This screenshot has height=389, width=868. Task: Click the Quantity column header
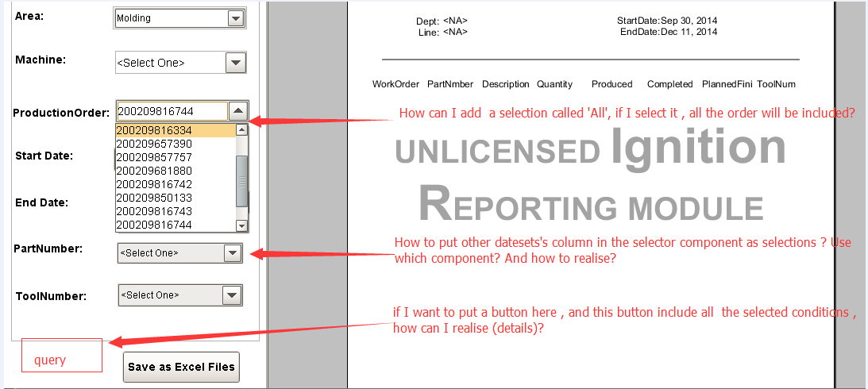click(554, 84)
